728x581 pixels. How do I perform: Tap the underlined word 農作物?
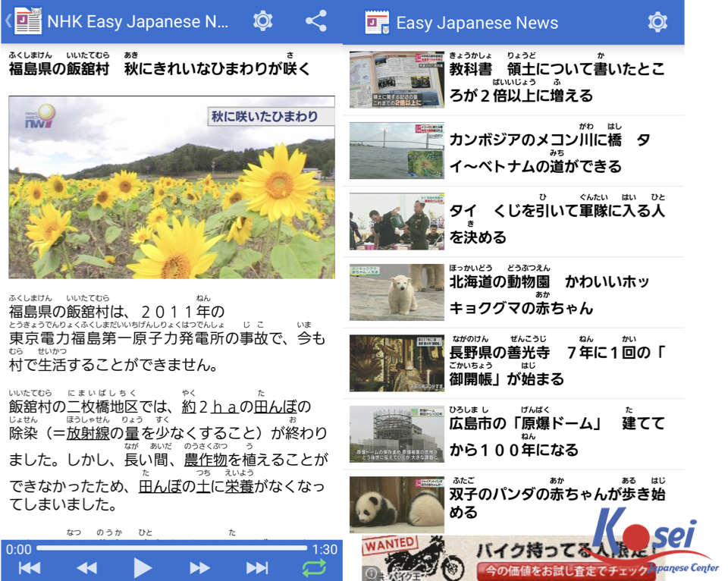(x=206, y=460)
